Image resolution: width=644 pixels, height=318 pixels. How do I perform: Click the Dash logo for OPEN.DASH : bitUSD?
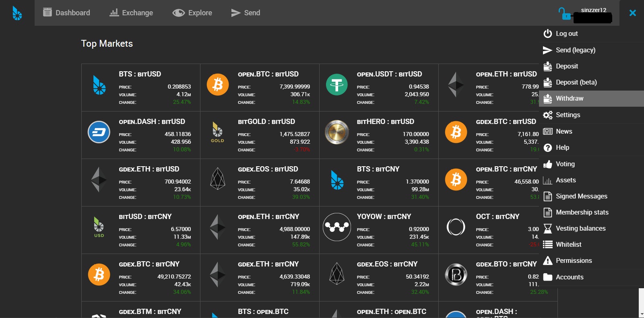99,132
